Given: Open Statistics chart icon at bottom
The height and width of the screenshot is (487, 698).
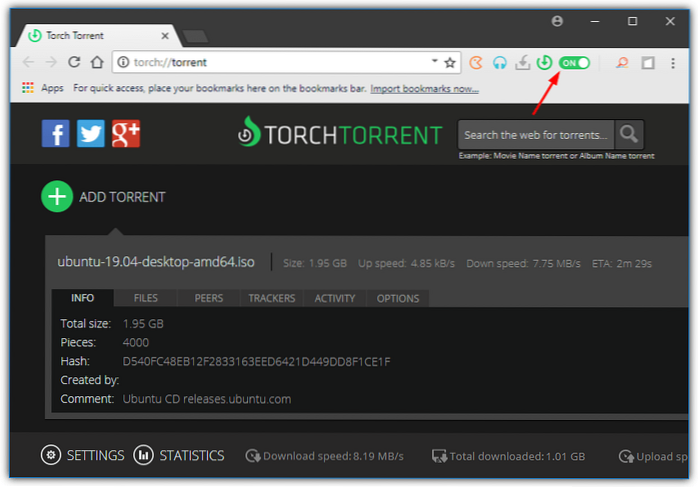Looking at the screenshot, I should tap(143, 455).
